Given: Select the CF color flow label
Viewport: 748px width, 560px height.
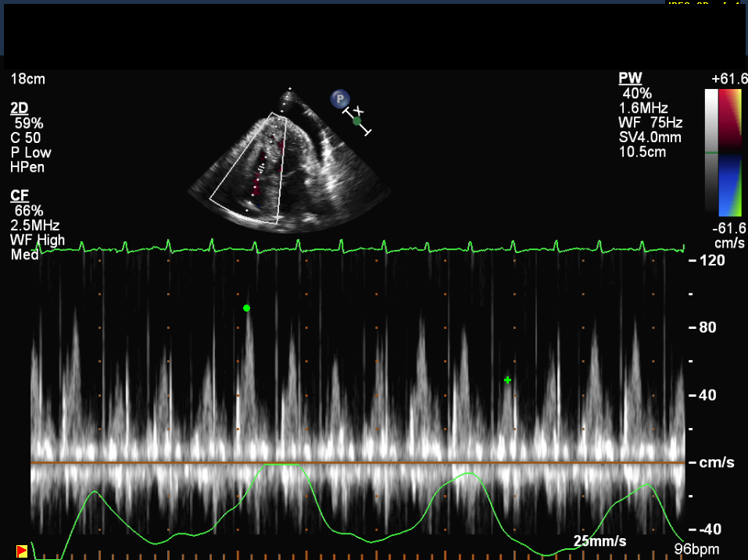Looking at the screenshot, I should [x=19, y=195].
